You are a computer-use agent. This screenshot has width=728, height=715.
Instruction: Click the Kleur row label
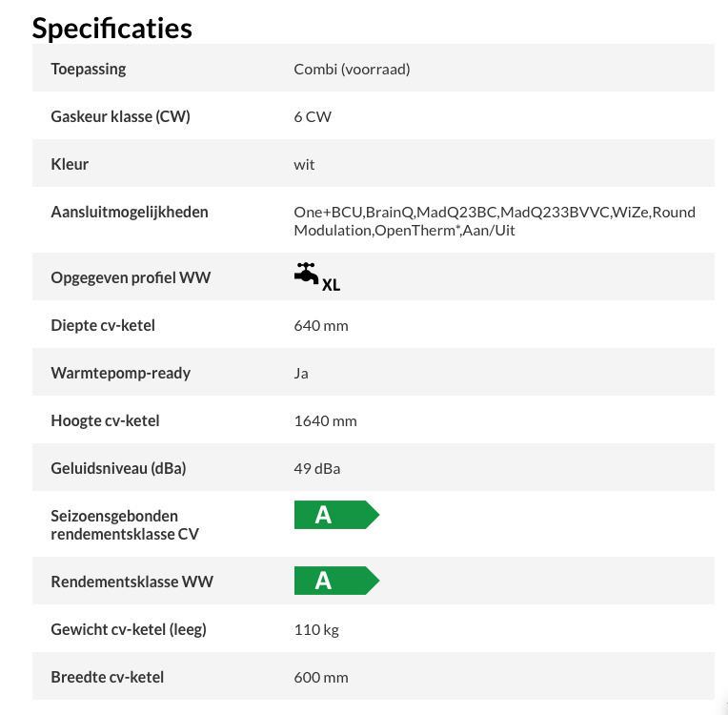point(70,165)
